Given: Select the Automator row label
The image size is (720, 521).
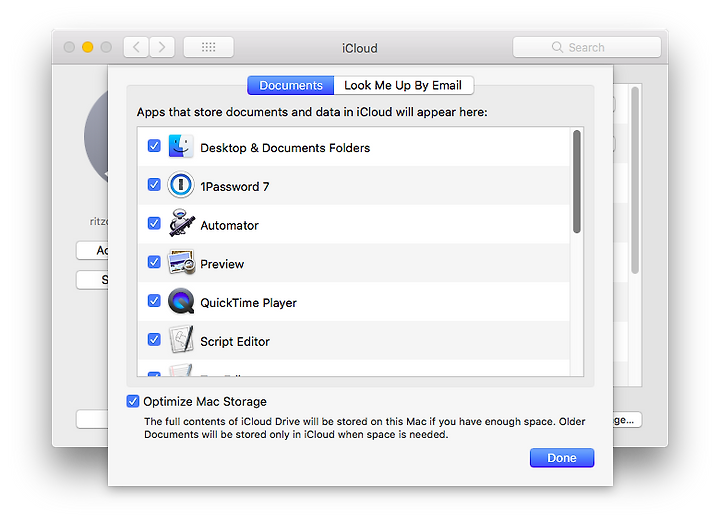Looking at the screenshot, I should pyautogui.click(x=230, y=225).
